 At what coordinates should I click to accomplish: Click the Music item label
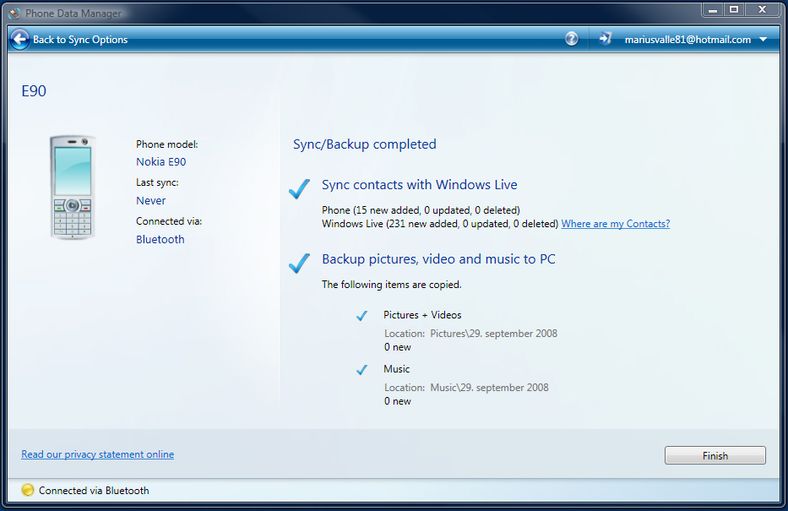397,369
